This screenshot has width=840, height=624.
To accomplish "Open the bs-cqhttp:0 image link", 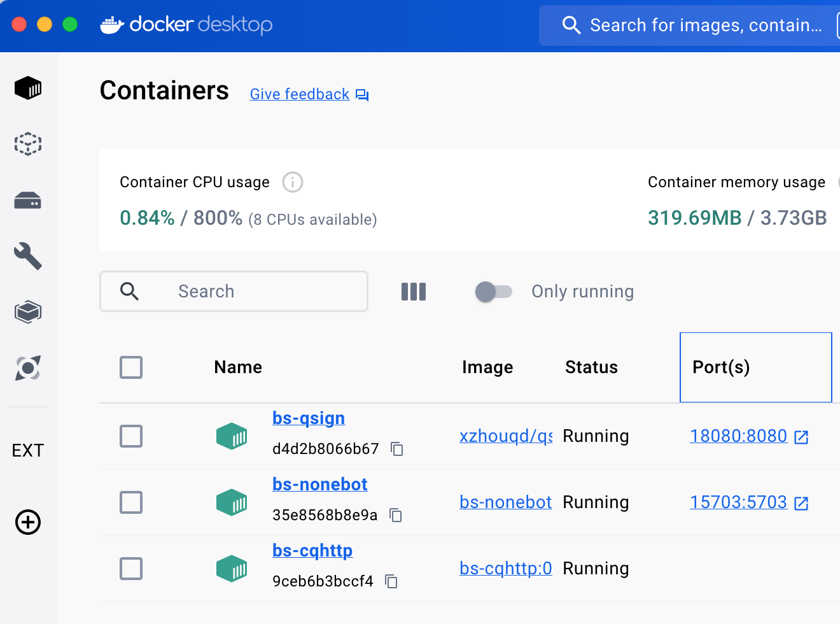I will tap(506, 569).
